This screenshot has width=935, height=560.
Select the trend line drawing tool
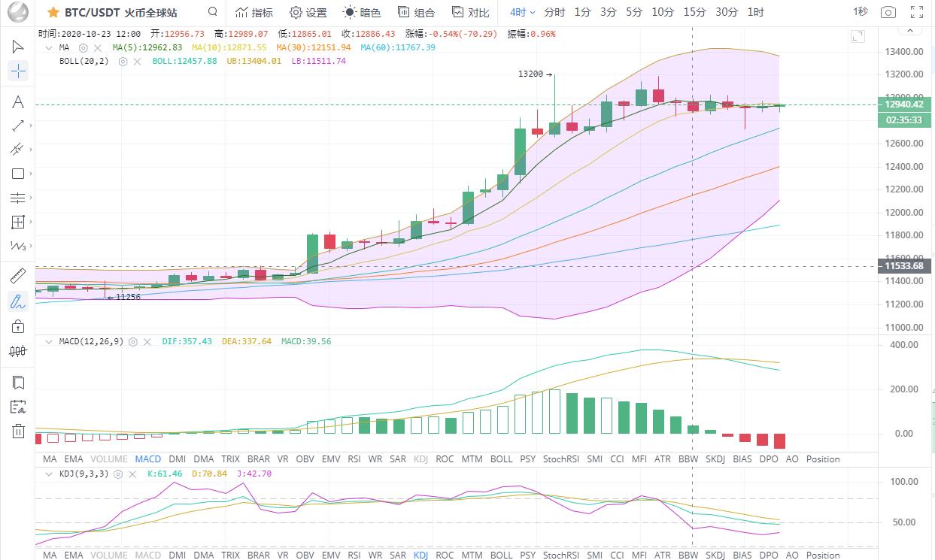coord(17,126)
